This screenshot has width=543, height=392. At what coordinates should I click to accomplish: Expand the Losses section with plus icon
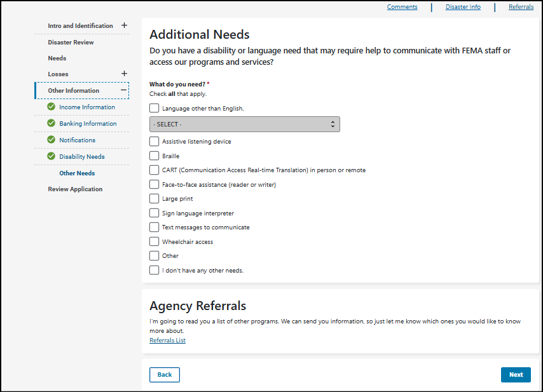pos(124,74)
